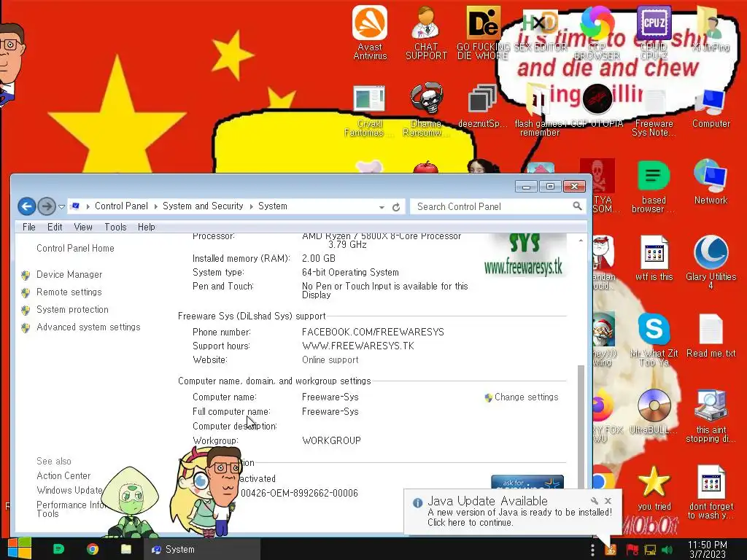Expand the address bar history dropdown
This screenshot has width=747, height=560.
pos(382,207)
